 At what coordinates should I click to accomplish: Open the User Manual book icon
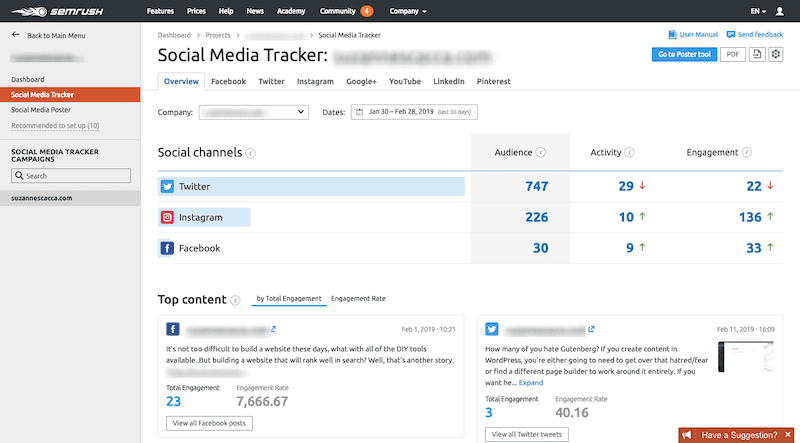672,35
